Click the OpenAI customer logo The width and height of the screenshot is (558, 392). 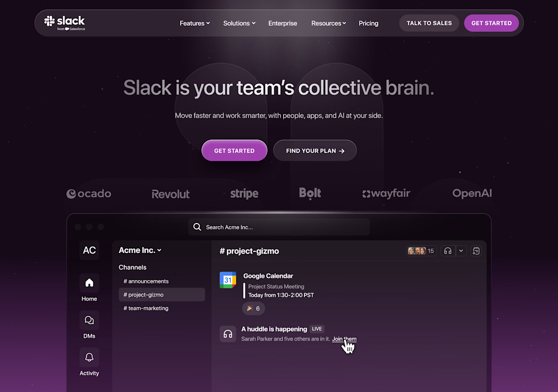472,193
